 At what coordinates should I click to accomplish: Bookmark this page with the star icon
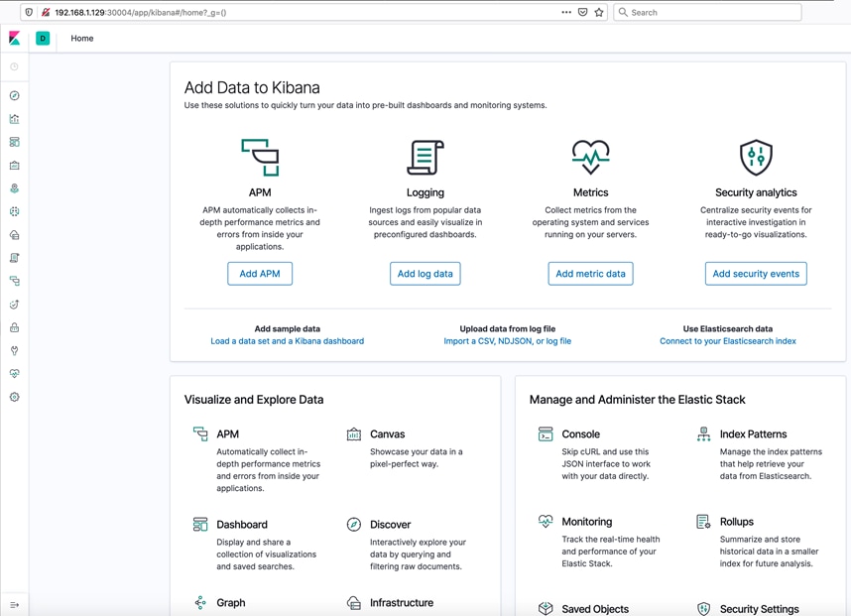pos(599,12)
